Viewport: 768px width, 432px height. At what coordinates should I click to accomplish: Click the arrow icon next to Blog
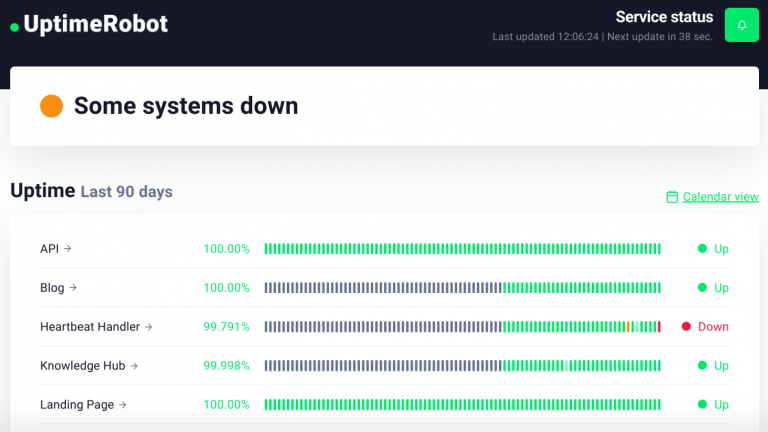click(73, 288)
